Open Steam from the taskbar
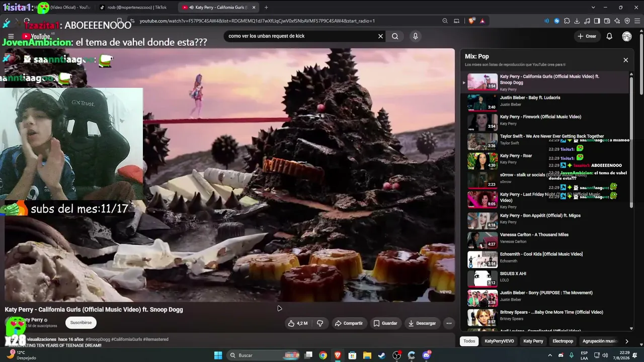The height and width of the screenshot is (362, 644). [x=382, y=355]
